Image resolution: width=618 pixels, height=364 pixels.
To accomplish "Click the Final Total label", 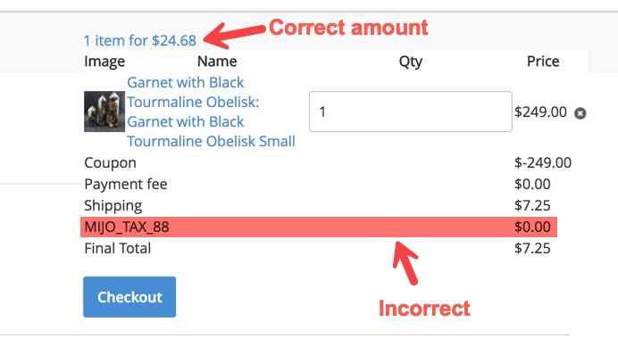I will [x=118, y=248].
